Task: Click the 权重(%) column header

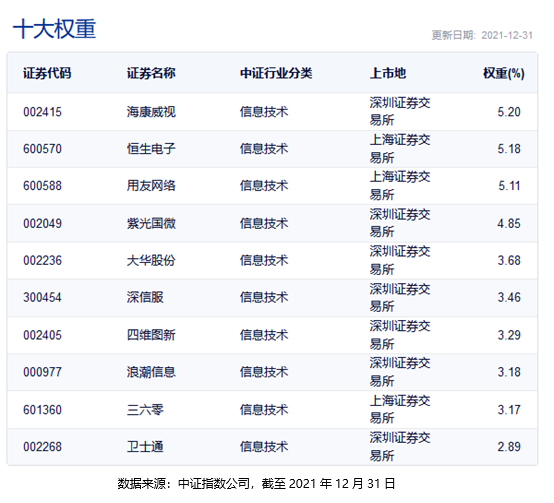Action: [504, 73]
